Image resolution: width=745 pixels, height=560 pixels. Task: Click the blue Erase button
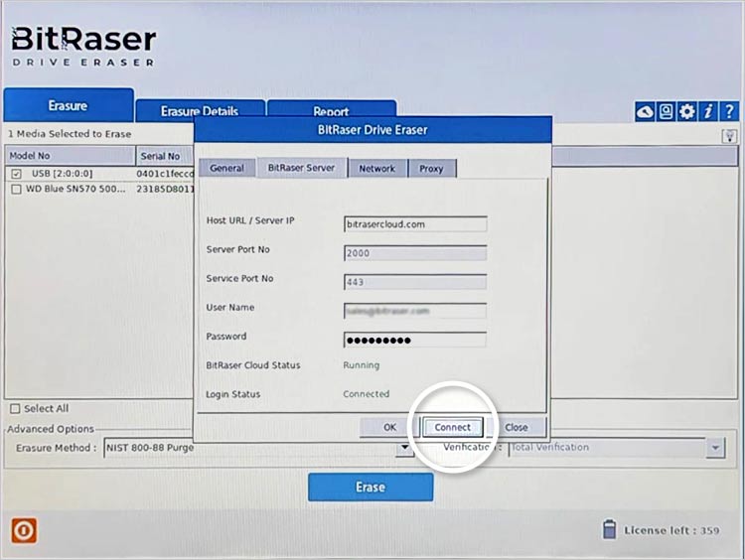tap(371, 487)
